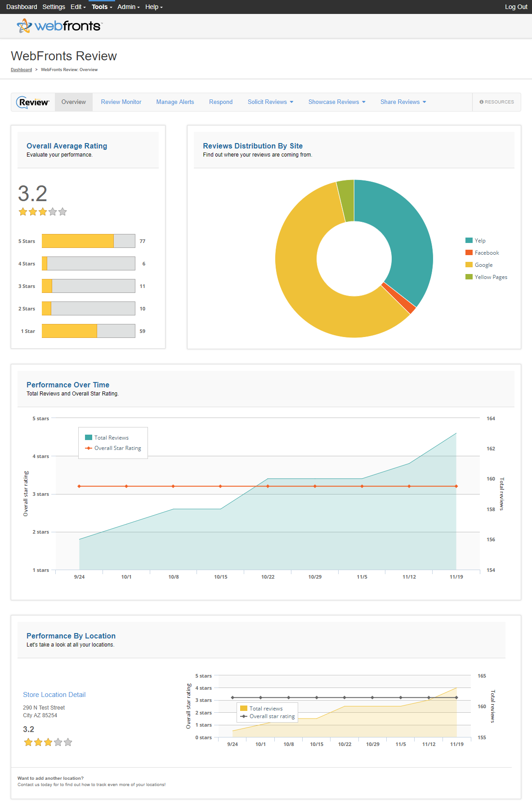Click the 59 count next to 1 Star
This screenshot has height=809, width=532.
pos(143,332)
